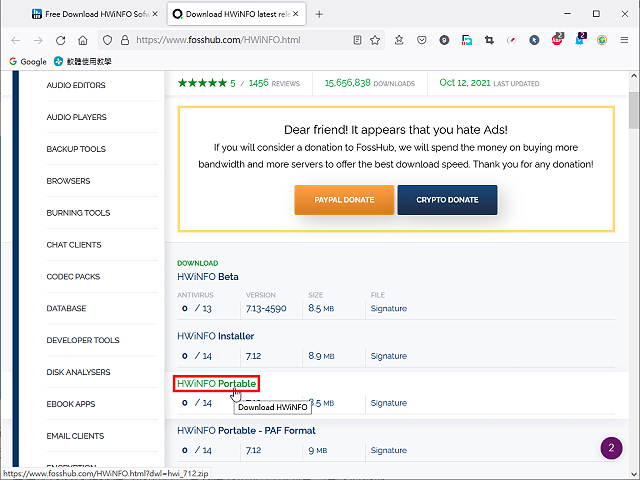Click the Oct 12, 2021 last updated text
The height and width of the screenshot is (482, 642).
465,83
